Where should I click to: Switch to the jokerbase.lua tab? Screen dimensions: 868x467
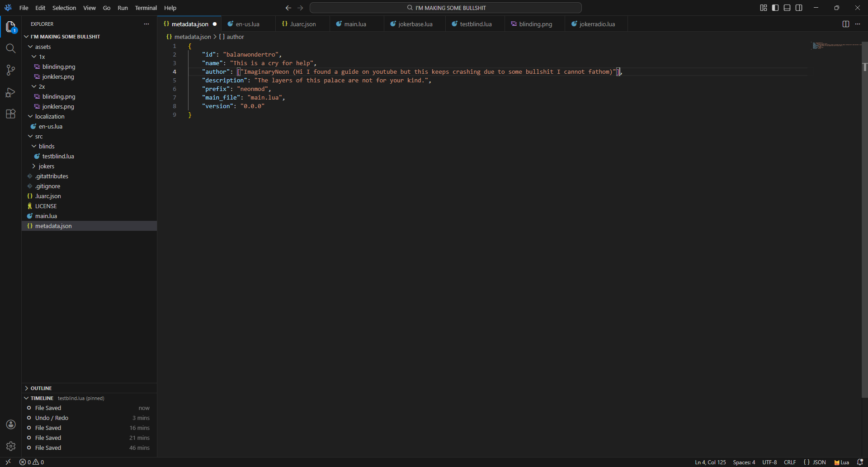[x=415, y=24]
